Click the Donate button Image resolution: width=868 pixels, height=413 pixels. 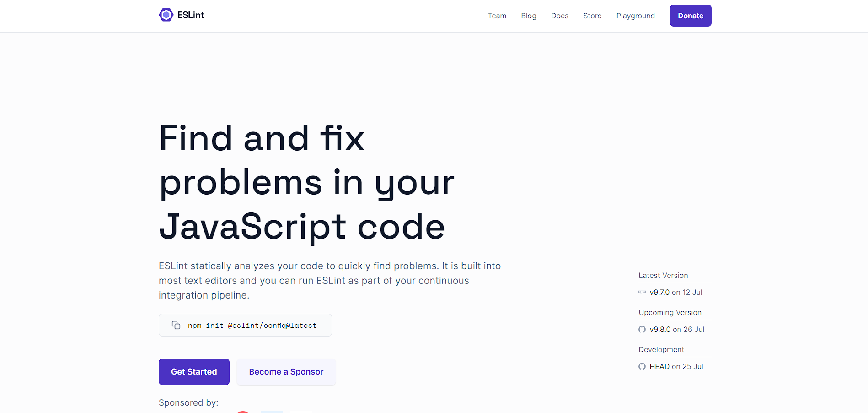tap(690, 15)
